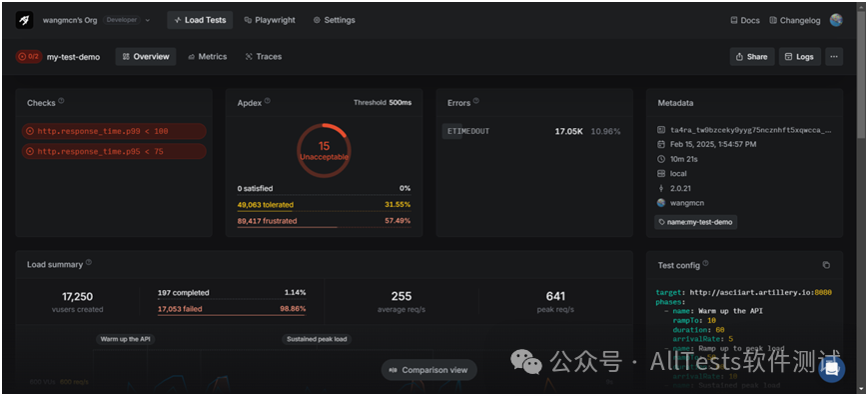This screenshot has width=868, height=396.
Task: Click the http.response_time.p99 < 100 check
Action: pos(114,131)
